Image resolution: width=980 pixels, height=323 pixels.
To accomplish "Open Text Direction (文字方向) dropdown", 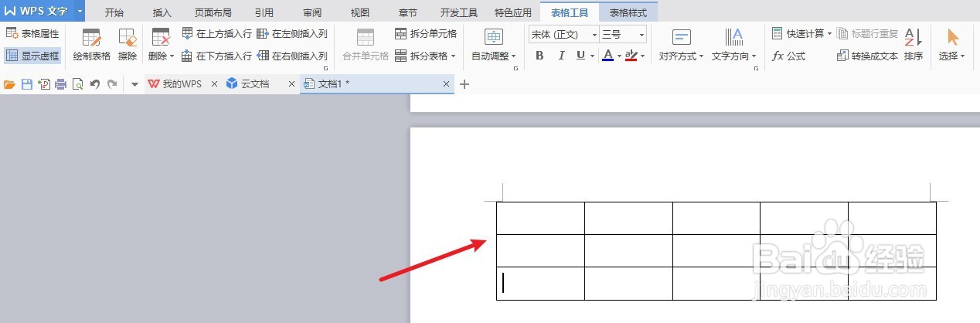I will coord(734,46).
